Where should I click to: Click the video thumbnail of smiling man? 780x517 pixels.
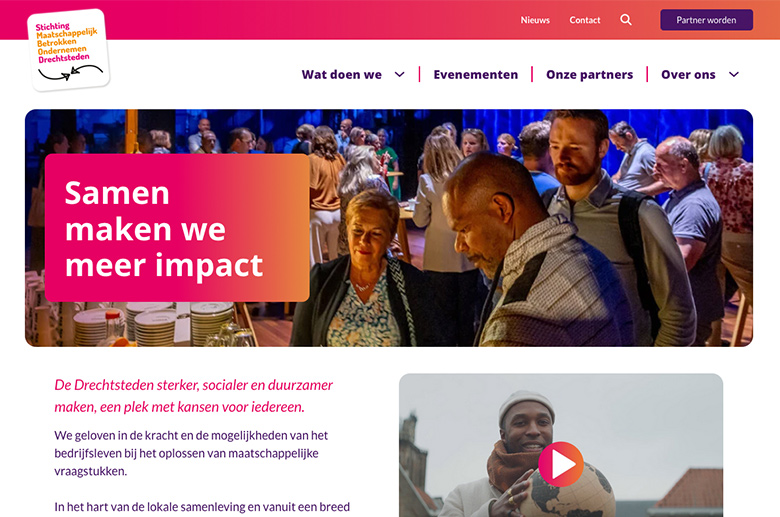pyautogui.click(x=561, y=445)
